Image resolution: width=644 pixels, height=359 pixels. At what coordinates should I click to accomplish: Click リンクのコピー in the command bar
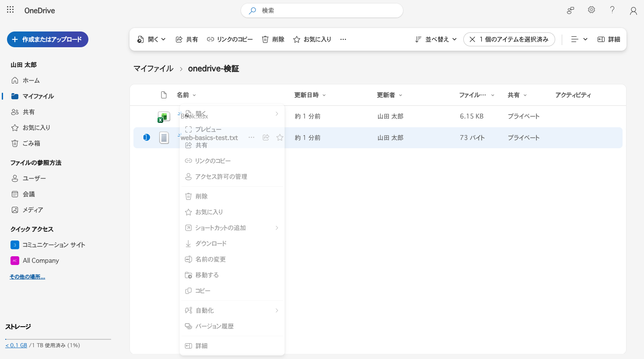coord(230,39)
